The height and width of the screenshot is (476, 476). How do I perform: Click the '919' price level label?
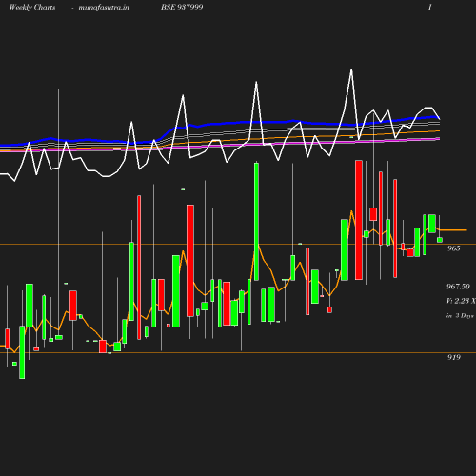(x=454, y=357)
